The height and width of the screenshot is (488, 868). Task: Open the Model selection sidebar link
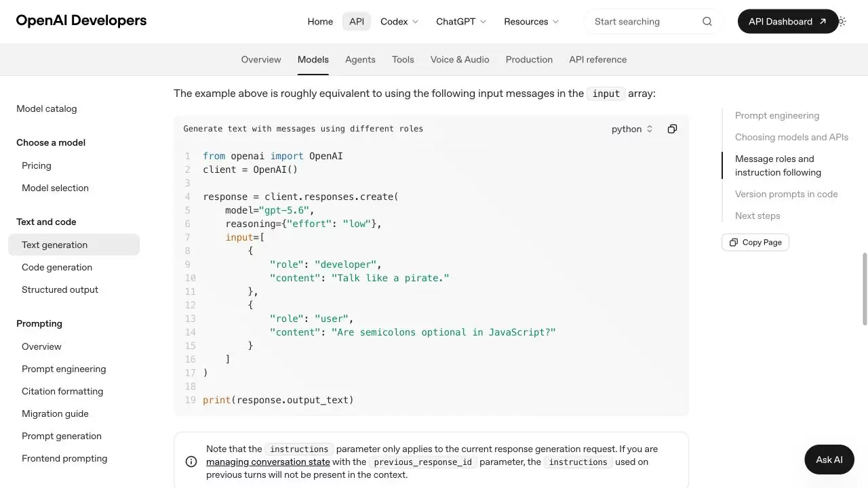[x=55, y=188]
